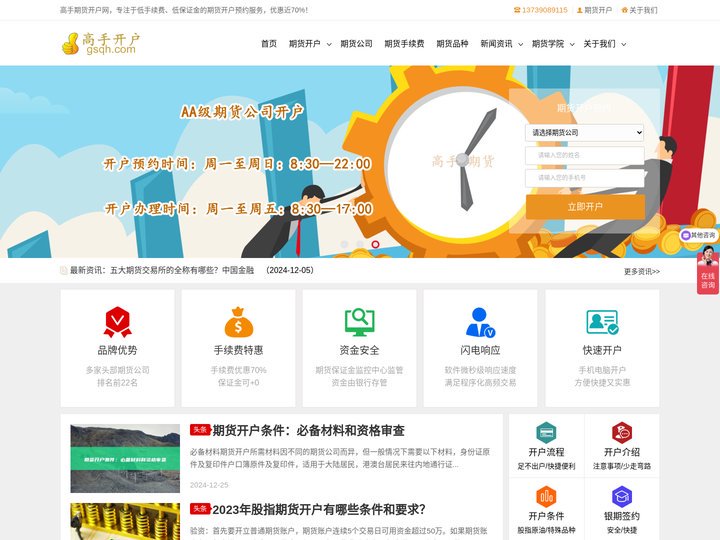Open the 期货学院 navigation item
Screen dimensions: 720x540
click(548, 44)
